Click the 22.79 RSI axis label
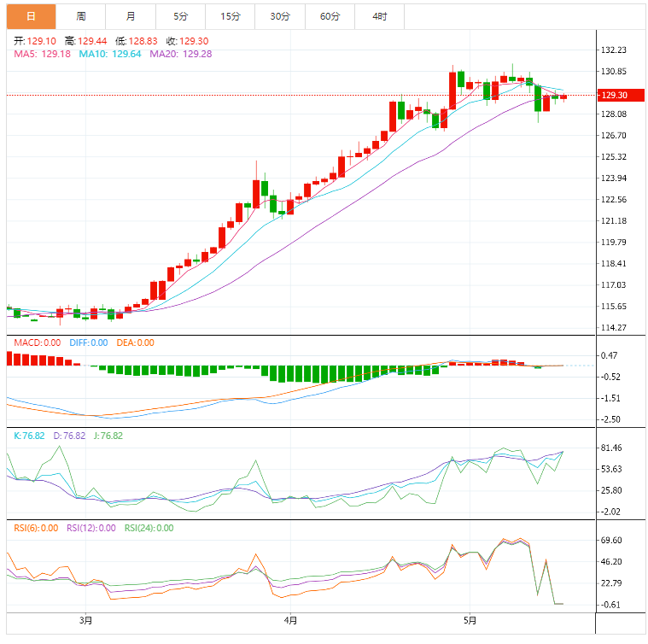The height and width of the screenshot is (644, 648). coord(611,583)
